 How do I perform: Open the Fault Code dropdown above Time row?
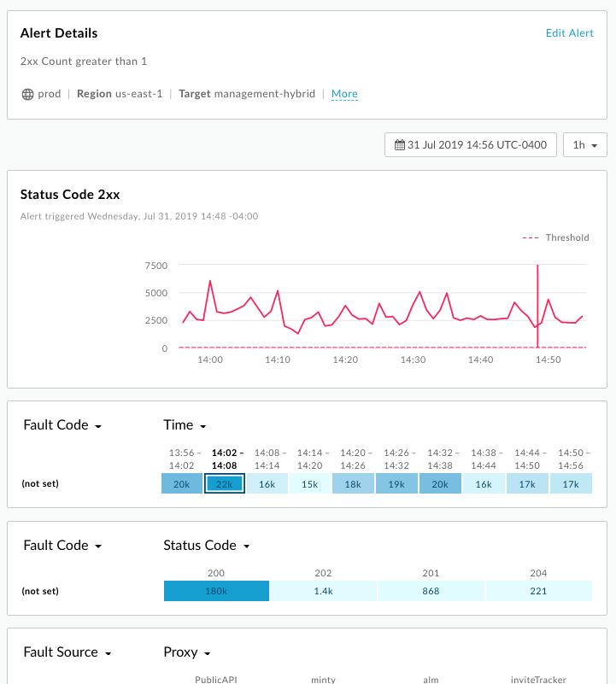point(62,425)
